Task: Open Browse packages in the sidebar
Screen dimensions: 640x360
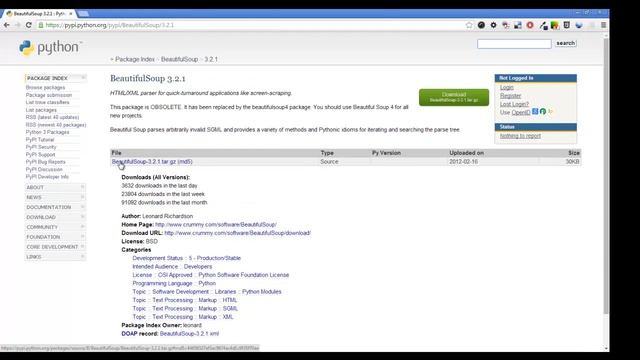Action: tap(45, 88)
